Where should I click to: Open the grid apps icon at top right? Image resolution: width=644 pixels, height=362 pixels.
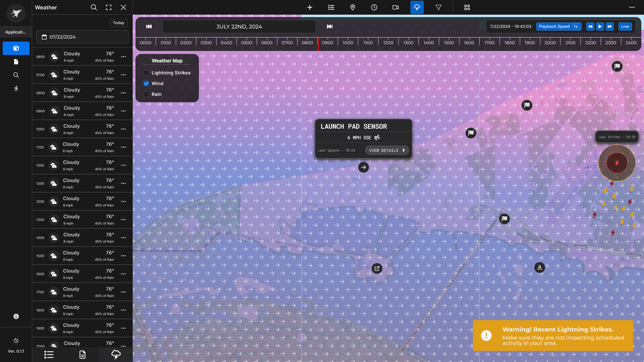[x=467, y=7]
